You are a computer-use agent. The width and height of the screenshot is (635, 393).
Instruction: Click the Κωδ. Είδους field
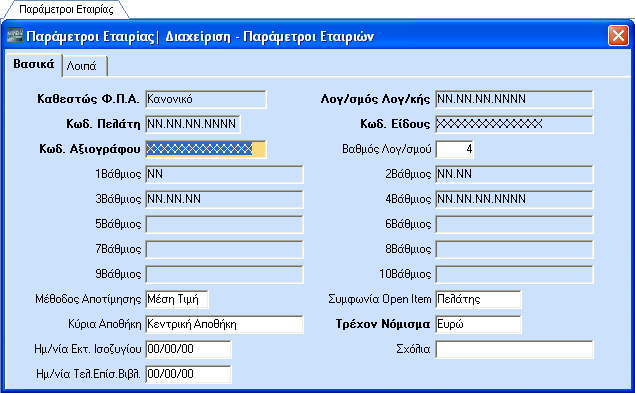[514, 124]
